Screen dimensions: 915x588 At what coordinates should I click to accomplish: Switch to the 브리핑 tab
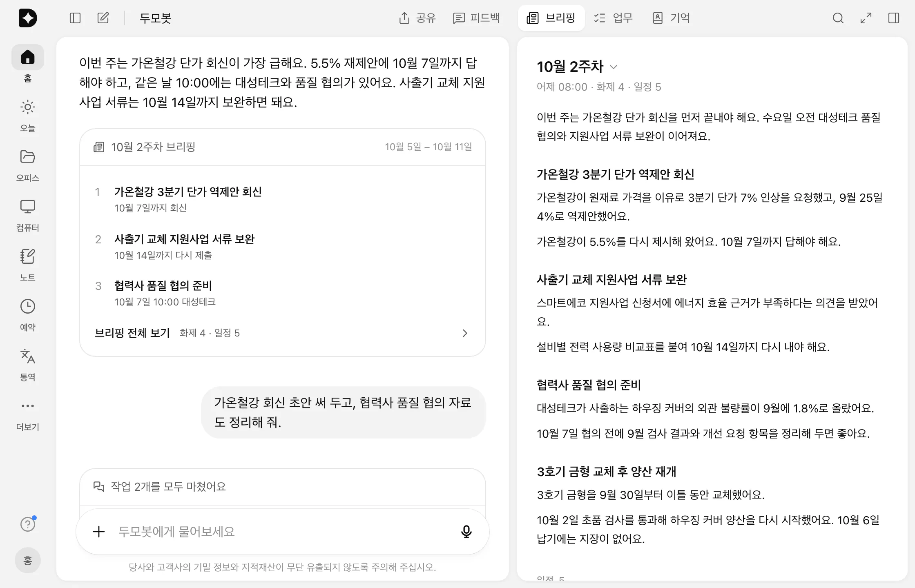tap(551, 18)
